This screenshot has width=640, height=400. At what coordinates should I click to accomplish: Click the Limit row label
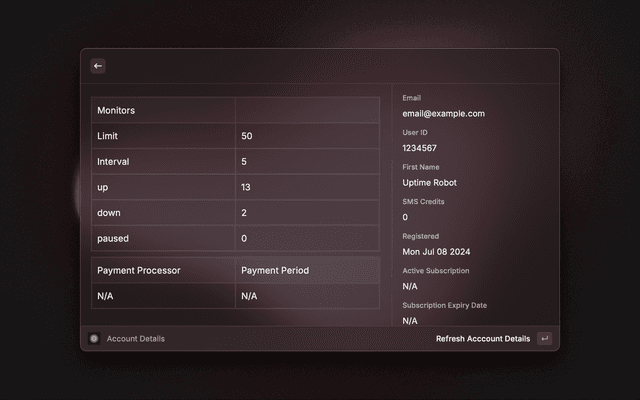click(108, 136)
